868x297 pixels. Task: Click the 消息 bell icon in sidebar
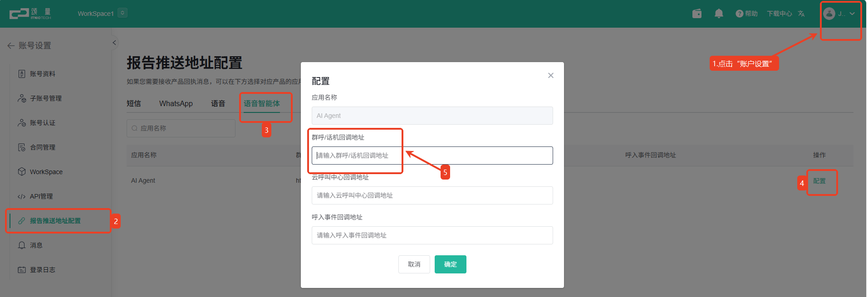tap(21, 245)
